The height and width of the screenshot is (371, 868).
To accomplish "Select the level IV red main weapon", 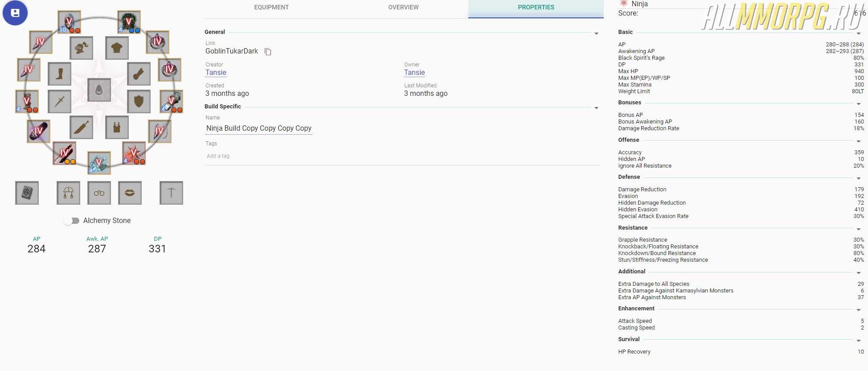I will point(64,153).
